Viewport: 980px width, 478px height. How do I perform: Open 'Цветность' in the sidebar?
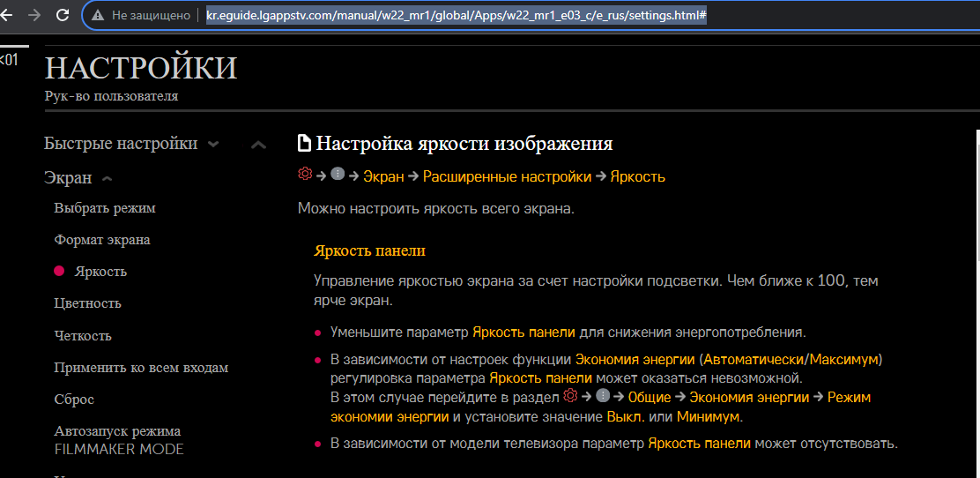87,303
